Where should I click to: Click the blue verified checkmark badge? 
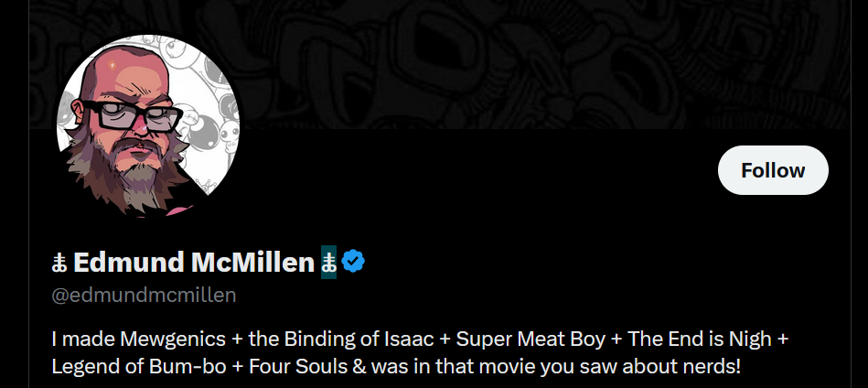(x=354, y=263)
